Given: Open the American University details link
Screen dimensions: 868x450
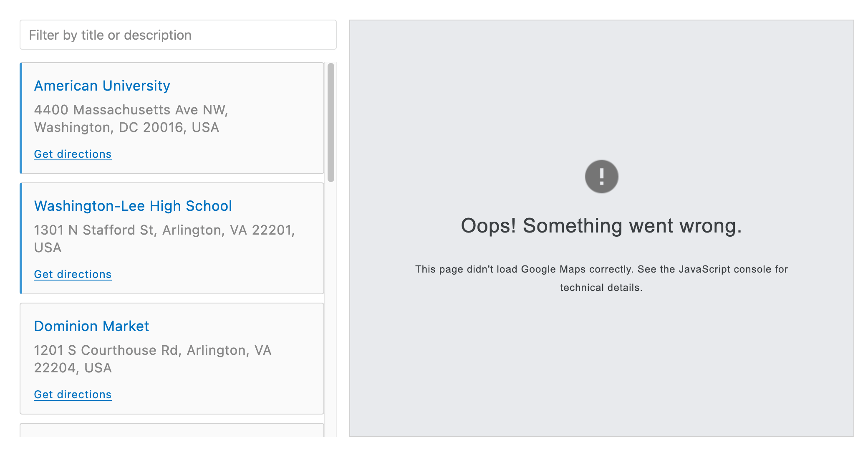Looking at the screenshot, I should tap(101, 86).
